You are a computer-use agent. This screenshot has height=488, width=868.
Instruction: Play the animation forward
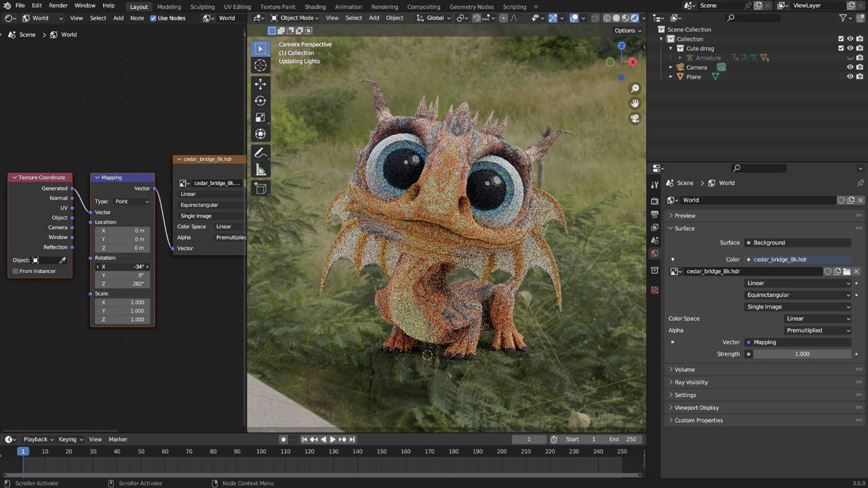pyautogui.click(x=332, y=439)
